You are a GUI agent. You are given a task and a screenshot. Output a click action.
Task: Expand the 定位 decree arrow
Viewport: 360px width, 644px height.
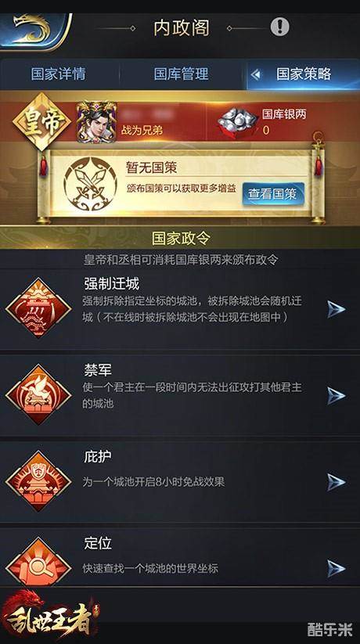pyautogui.click(x=336, y=568)
